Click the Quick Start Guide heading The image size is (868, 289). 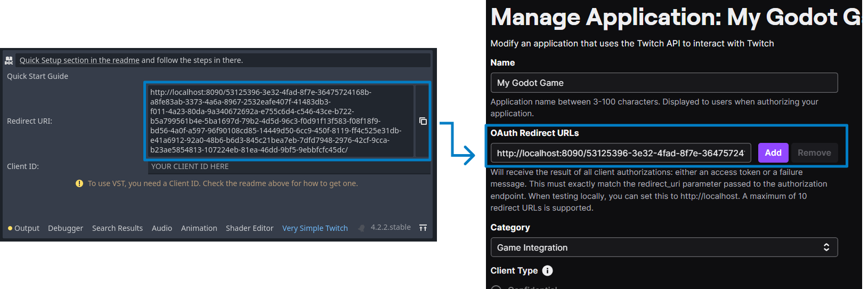(x=37, y=76)
